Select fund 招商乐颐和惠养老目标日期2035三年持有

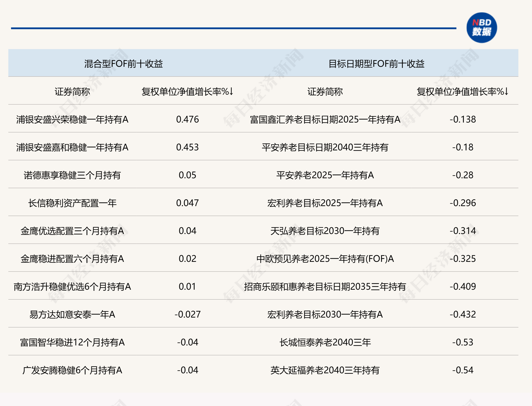tap(325, 287)
